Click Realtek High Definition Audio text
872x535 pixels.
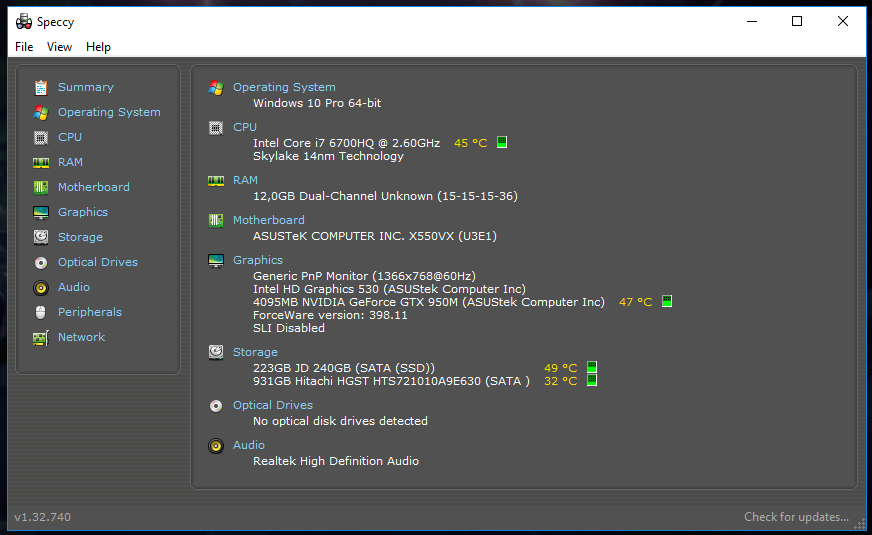tap(336, 461)
